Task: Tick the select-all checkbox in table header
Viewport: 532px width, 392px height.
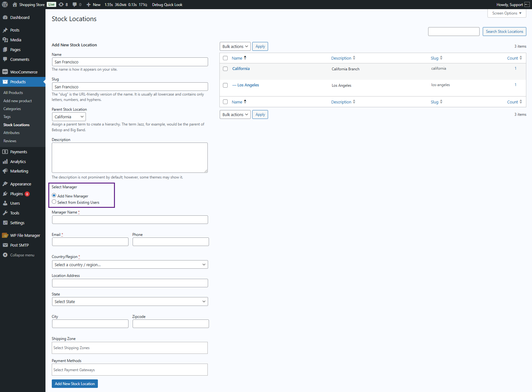Action: point(225,58)
